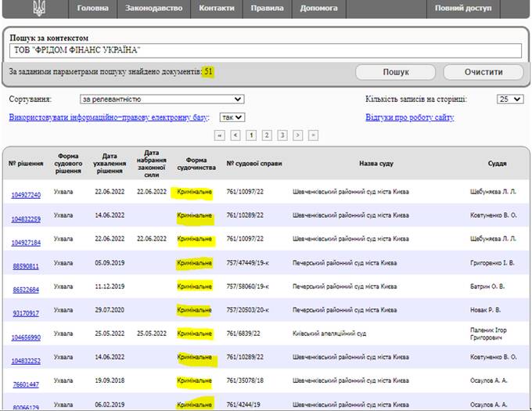Click the 'Форма судового рішення' column header
The width and height of the screenshot is (532, 411).
(x=68, y=164)
